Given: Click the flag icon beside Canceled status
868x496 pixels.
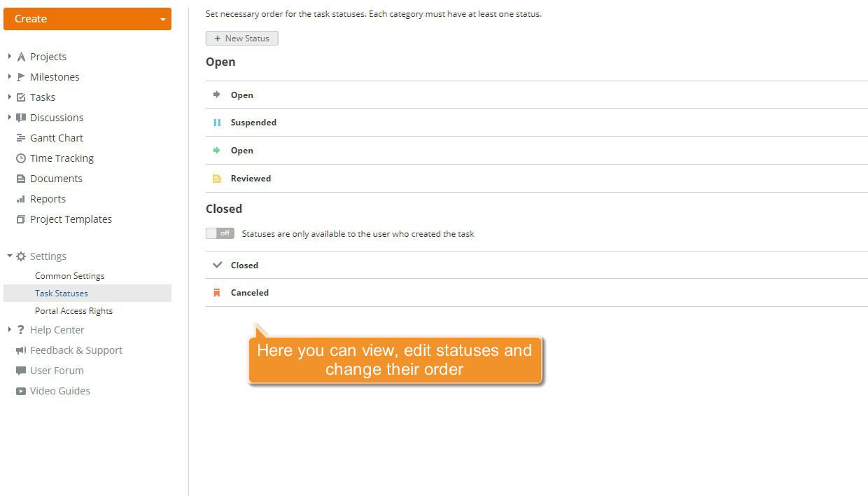Looking at the screenshot, I should [217, 293].
